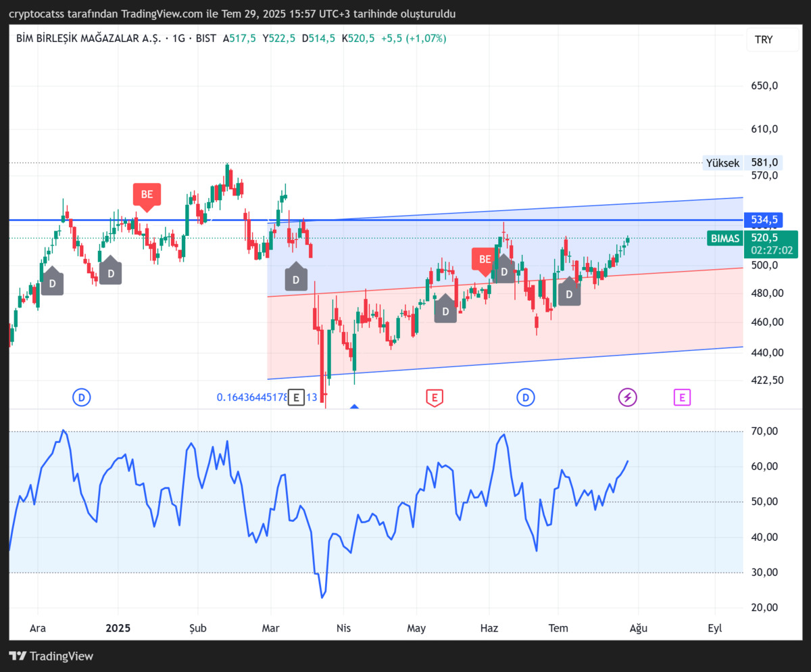This screenshot has height=672, width=811.
Task: Click the 610,0 price axis label
Action: 765,129
